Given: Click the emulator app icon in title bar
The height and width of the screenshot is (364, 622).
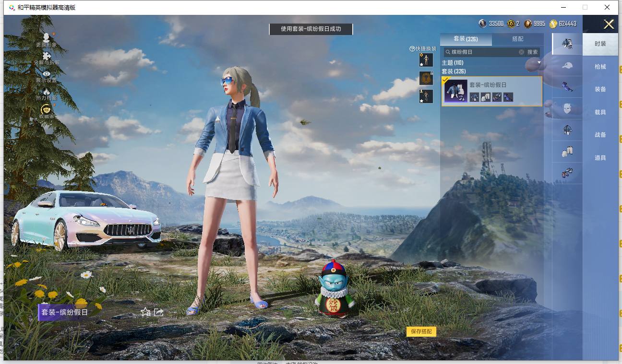Looking at the screenshot, I should tap(12, 7).
